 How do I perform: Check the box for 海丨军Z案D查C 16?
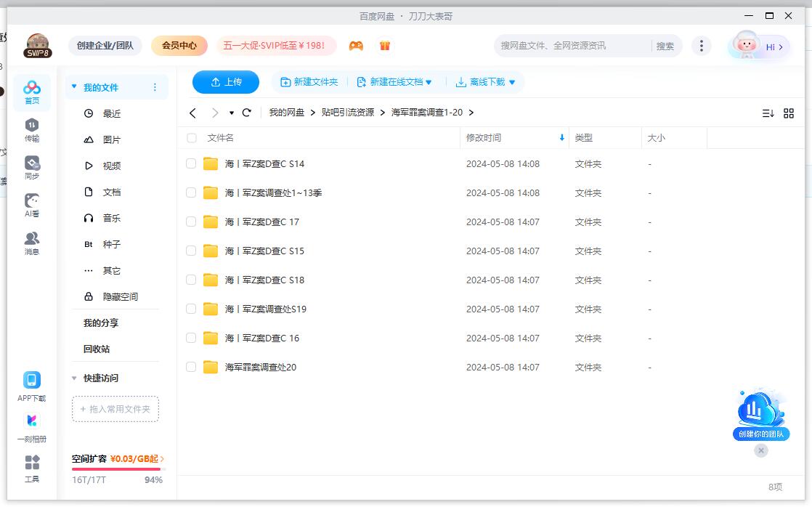tap(191, 338)
